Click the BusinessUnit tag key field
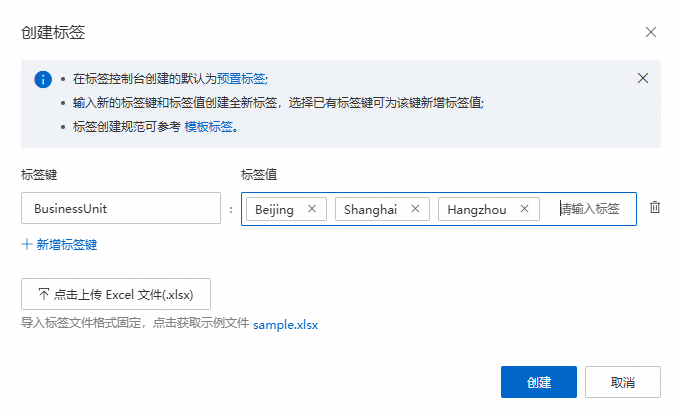Screen dimensions: 681x417 (121, 208)
